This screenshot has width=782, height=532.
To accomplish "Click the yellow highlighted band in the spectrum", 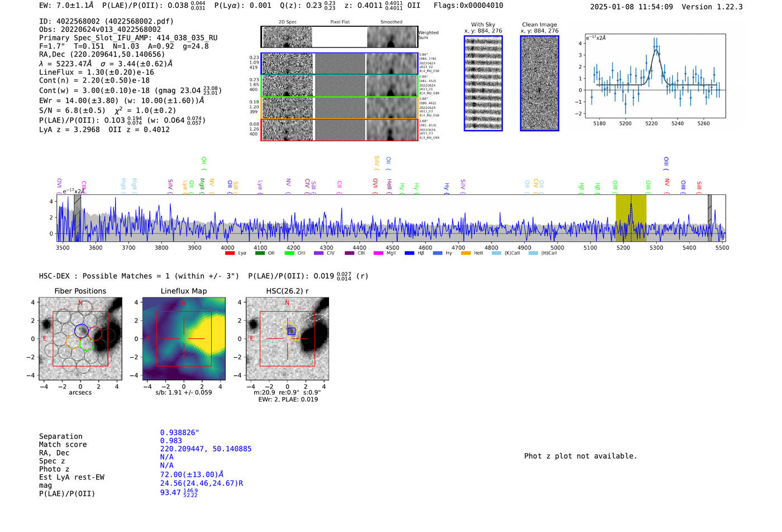I will click(631, 218).
